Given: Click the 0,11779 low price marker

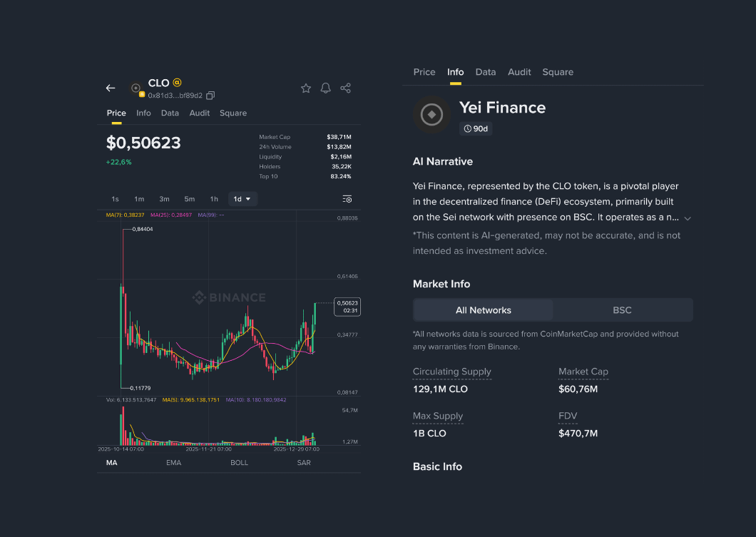Looking at the screenshot, I should pyautogui.click(x=141, y=388).
